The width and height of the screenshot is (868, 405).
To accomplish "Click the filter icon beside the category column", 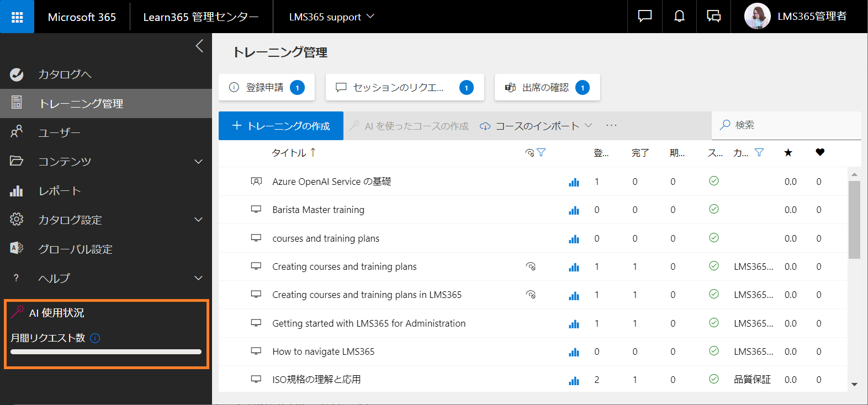I will click(759, 152).
